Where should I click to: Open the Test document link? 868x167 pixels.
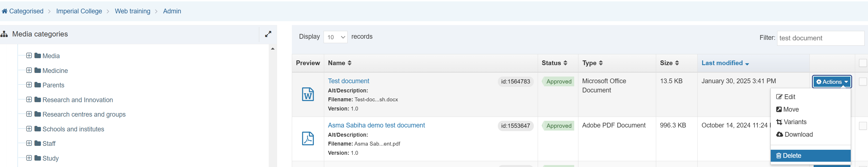[348, 81]
